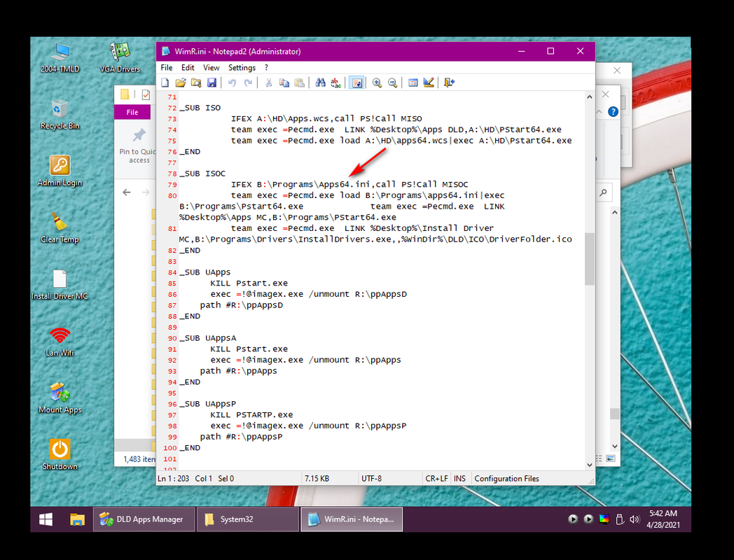Click the 'CR+LF' line ending status entry
Screen dimensions: 734x560
(x=436, y=479)
